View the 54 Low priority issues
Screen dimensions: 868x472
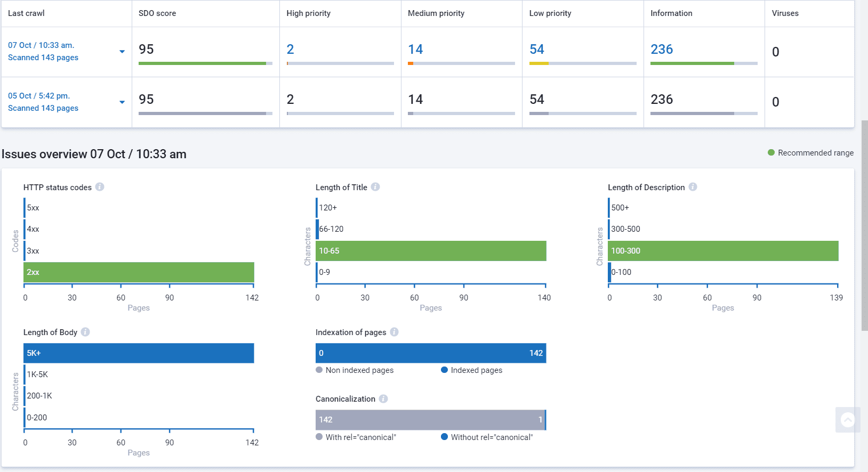537,50
